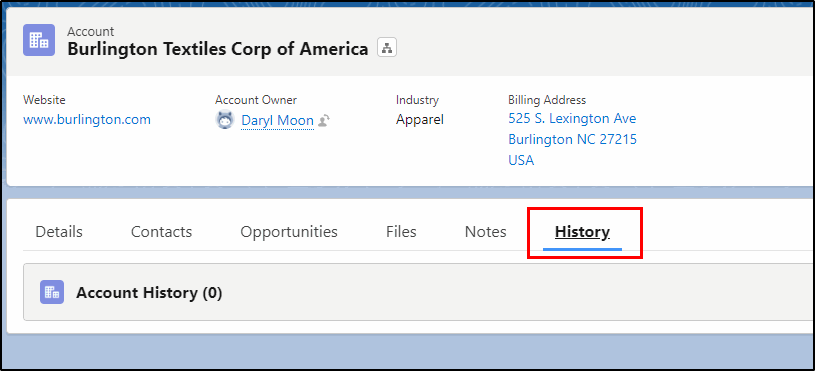Open the account hierarchy view icon
This screenshot has width=815, height=371.
[x=387, y=48]
